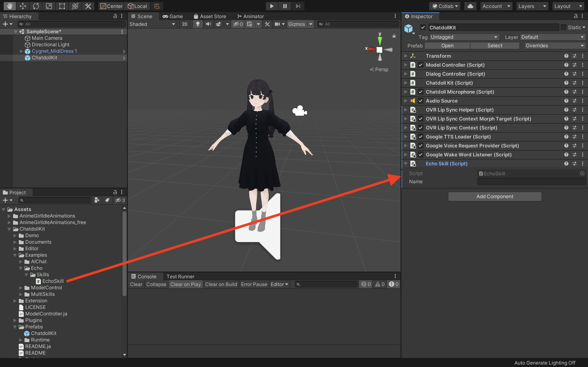This screenshot has height=367, width=588.
Task: Disable the Audio Source component checkbox
Action: pyautogui.click(x=421, y=101)
